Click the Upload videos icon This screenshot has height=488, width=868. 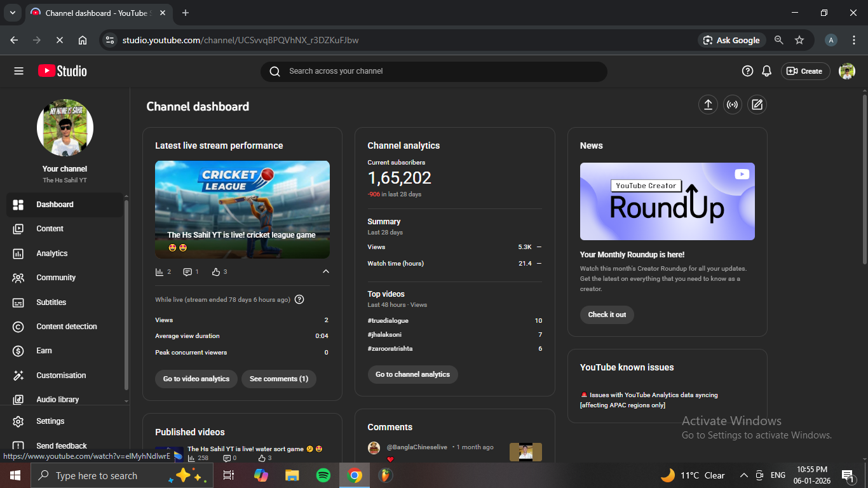coord(708,105)
